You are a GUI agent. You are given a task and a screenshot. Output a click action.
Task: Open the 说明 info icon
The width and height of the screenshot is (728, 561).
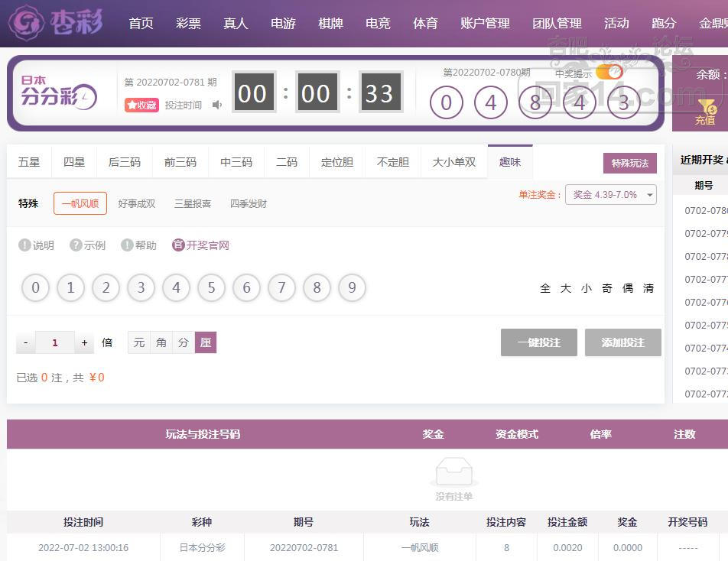24,245
